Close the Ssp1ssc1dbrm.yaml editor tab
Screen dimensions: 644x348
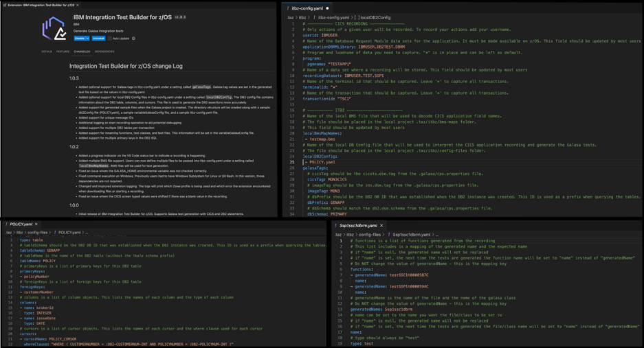(x=381, y=225)
